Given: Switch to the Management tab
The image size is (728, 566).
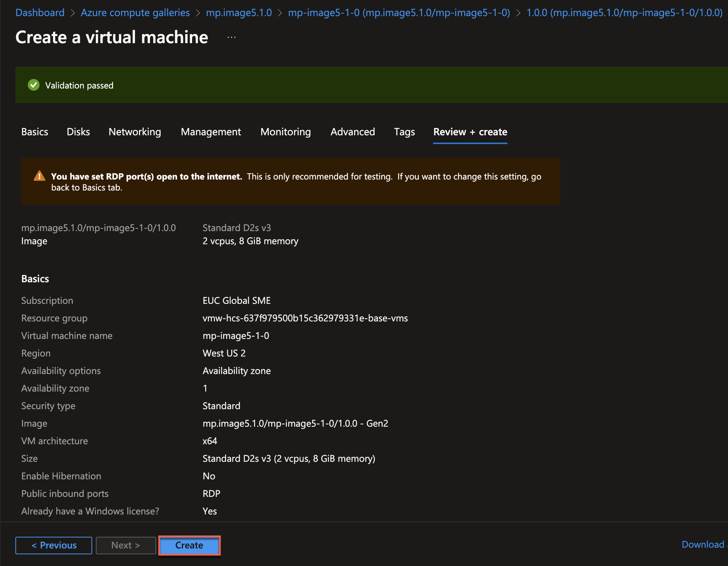Looking at the screenshot, I should 211,132.
